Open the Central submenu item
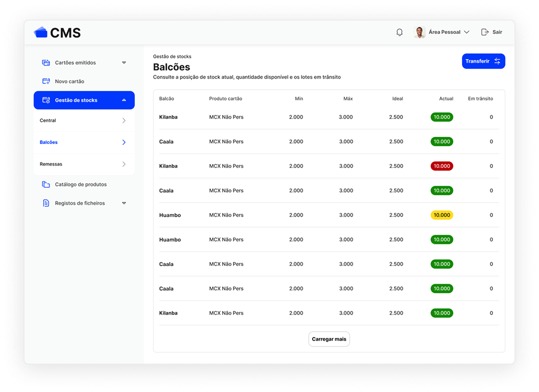This screenshot has width=539, height=392. tap(84, 121)
